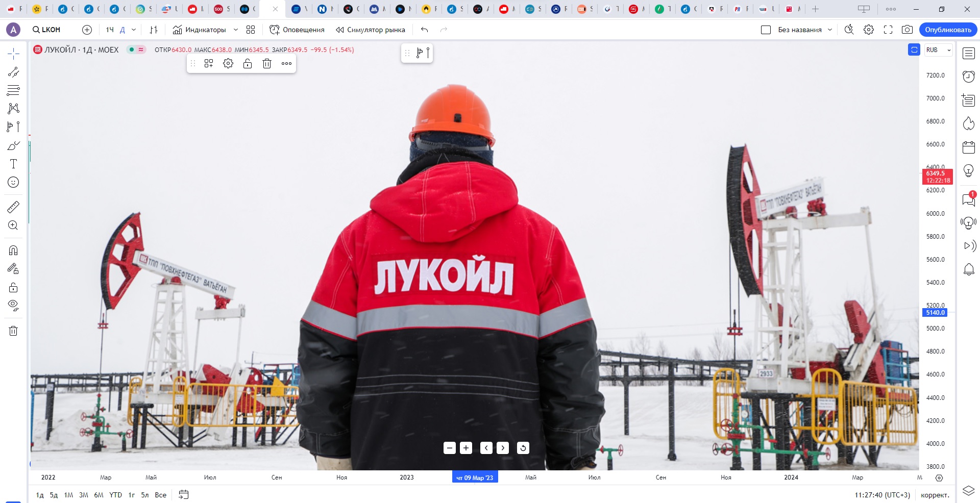Zoom in the chart with plus button
The image size is (980, 503).
pos(466,448)
